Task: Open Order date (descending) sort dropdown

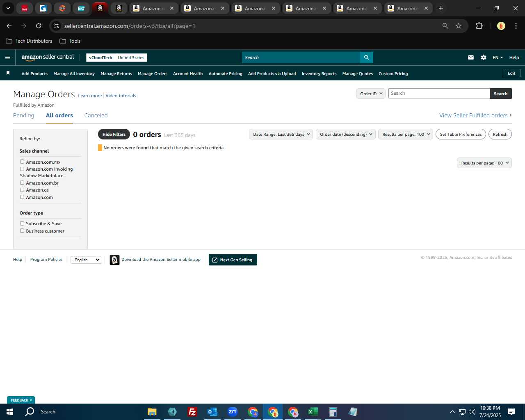Action: (x=346, y=134)
